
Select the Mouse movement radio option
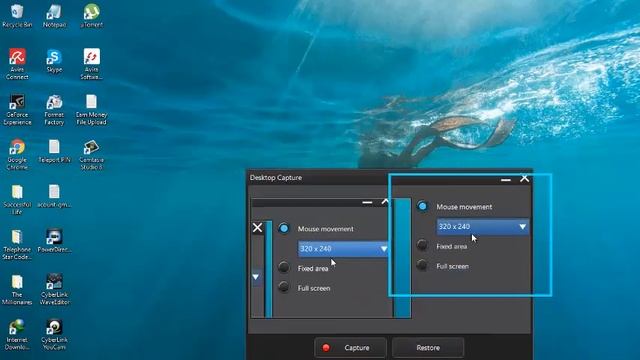(x=422, y=207)
